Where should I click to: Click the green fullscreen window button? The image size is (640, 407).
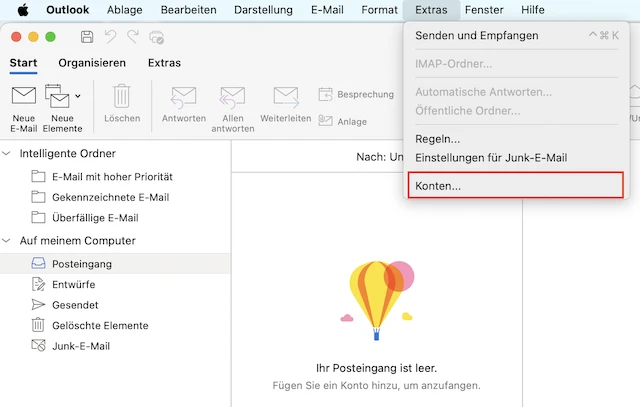coord(51,37)
